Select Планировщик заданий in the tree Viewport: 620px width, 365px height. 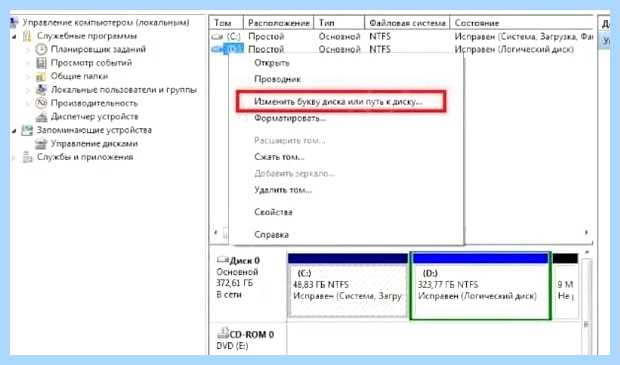click(98, 49)
